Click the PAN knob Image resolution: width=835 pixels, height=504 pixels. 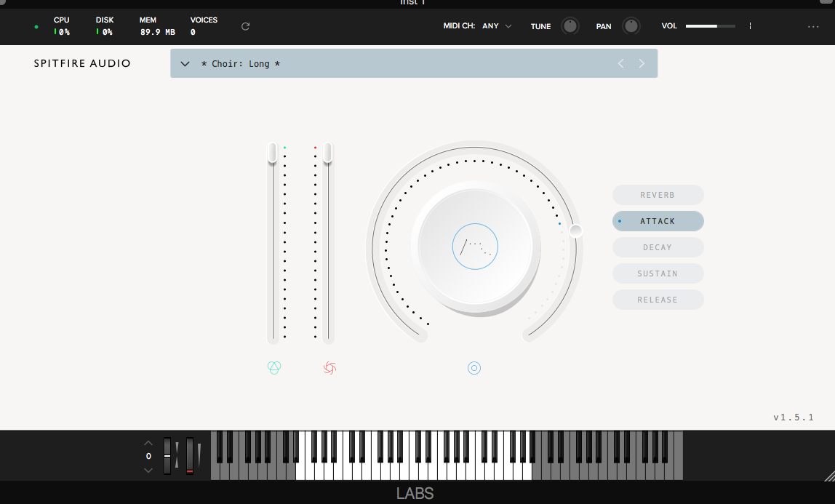point(631,25)
